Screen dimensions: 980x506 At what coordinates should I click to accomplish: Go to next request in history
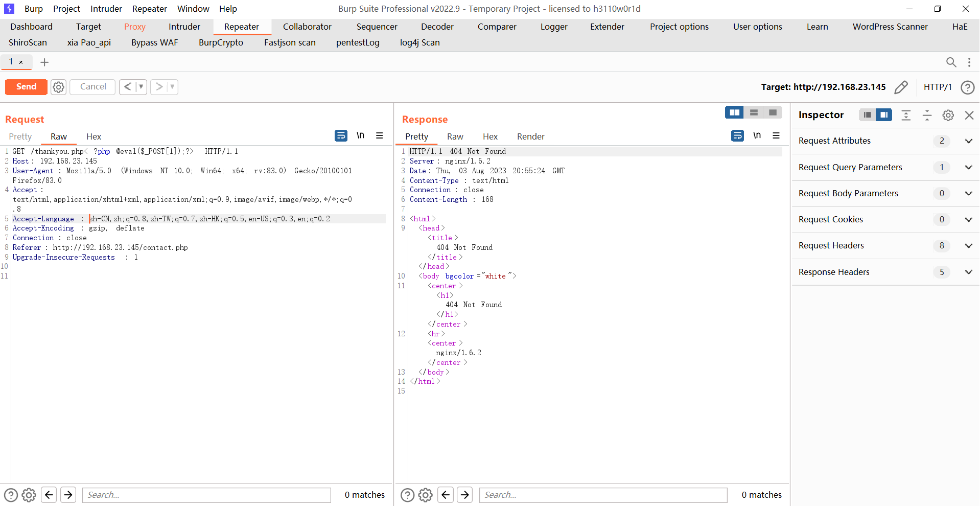pyautogui.click(x=159, y=87)
